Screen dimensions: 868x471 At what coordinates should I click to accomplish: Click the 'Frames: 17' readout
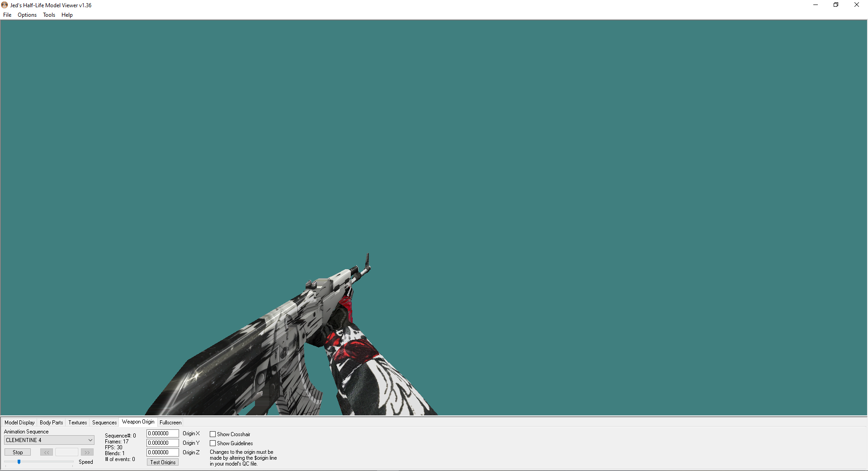pyautogui.click(x=117, y=442)
